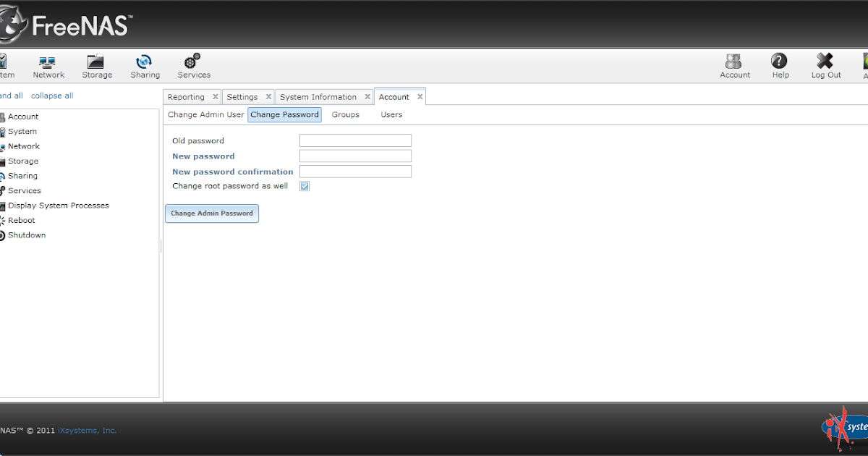Viewport: 868px width, 456px height.
Task: Open the Groups sub-tab
Action: click(x=346, y=114)
